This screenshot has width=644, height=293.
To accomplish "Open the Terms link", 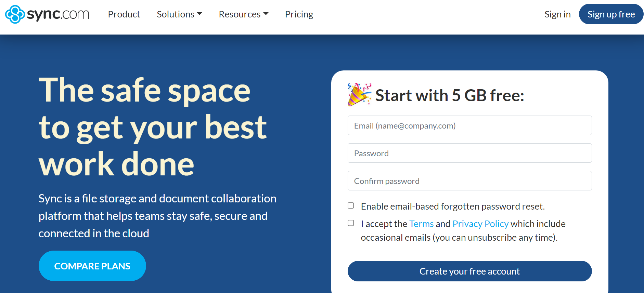I will 421,224.
